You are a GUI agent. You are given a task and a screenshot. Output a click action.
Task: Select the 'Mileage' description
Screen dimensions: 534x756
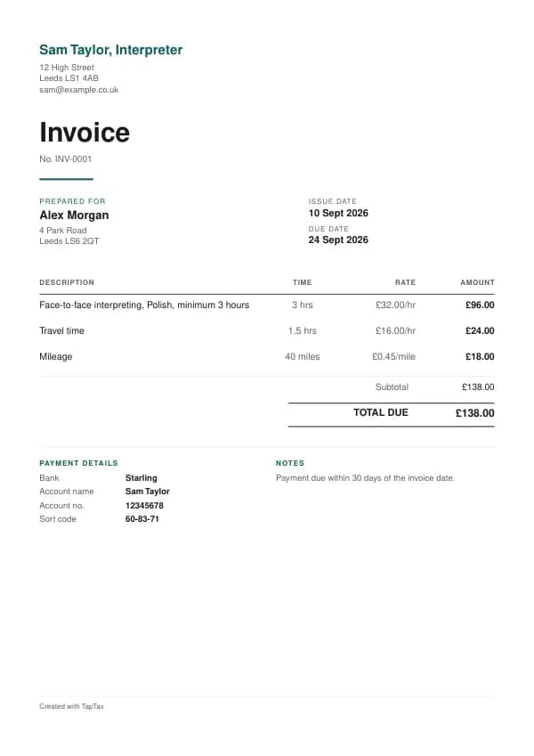(56, 357)
